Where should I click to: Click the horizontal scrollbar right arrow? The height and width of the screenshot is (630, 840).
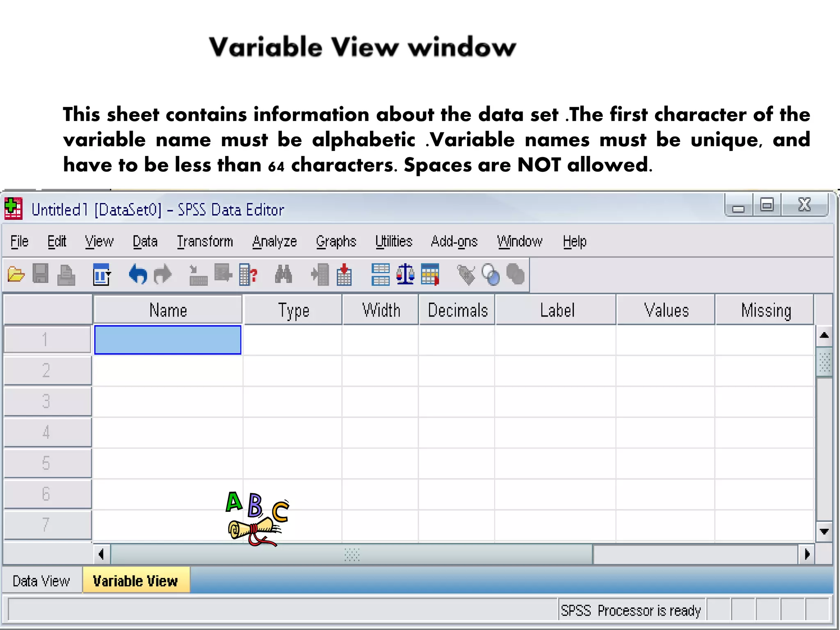pos(807,555)
